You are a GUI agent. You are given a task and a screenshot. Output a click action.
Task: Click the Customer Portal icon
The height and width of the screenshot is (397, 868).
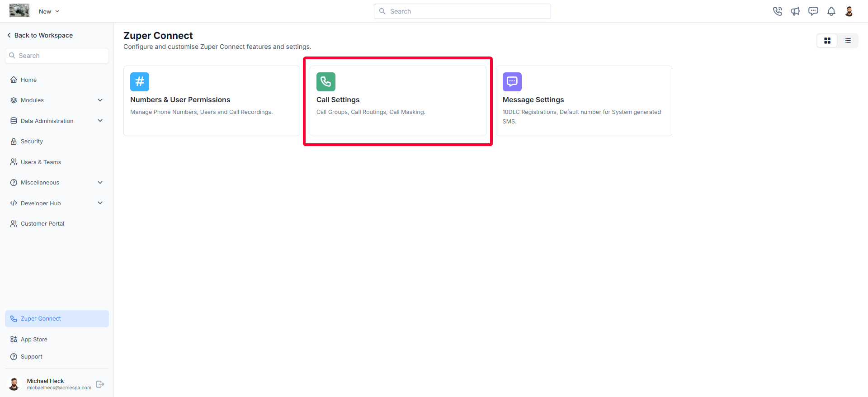coord(14,224)
